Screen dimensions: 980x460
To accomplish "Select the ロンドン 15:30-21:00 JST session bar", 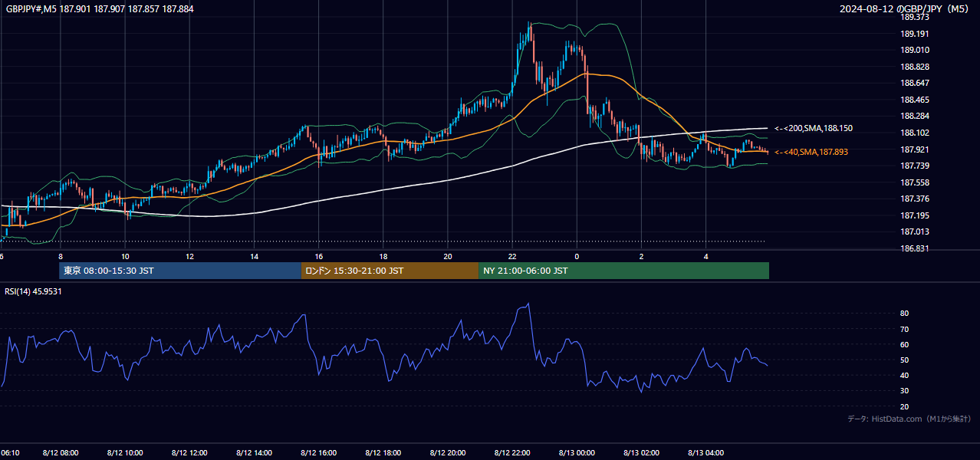I will click(390, 271).
